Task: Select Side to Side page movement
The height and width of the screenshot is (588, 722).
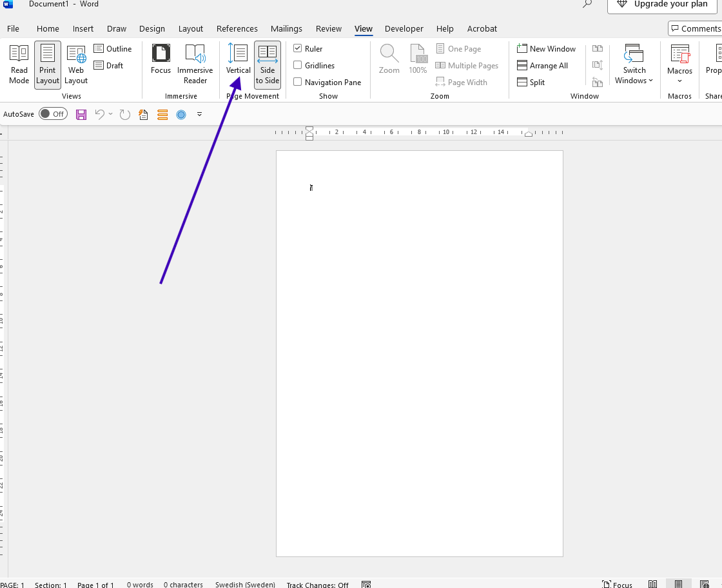Action: [268, 64]
